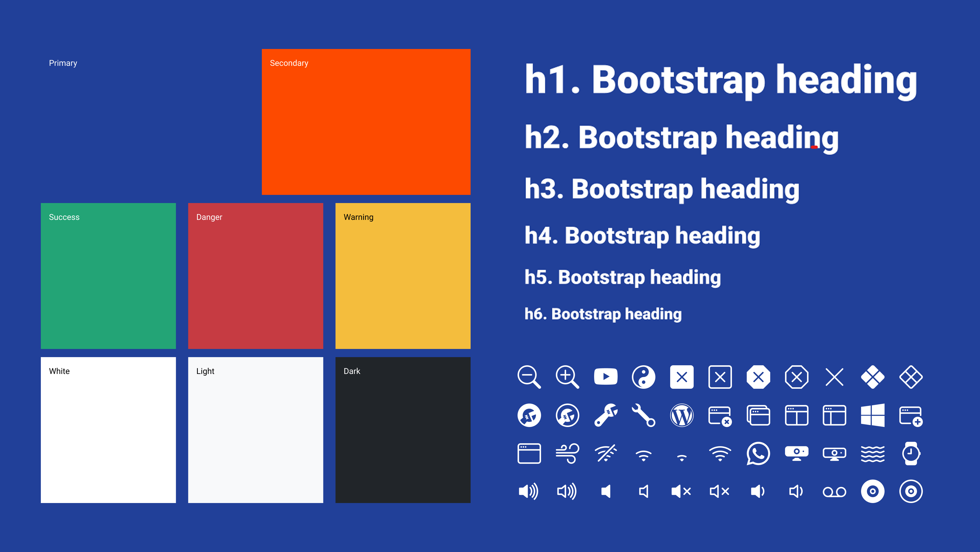Click the Microsoft Windows logo icon
980x552 pixels.
point(873,415)
